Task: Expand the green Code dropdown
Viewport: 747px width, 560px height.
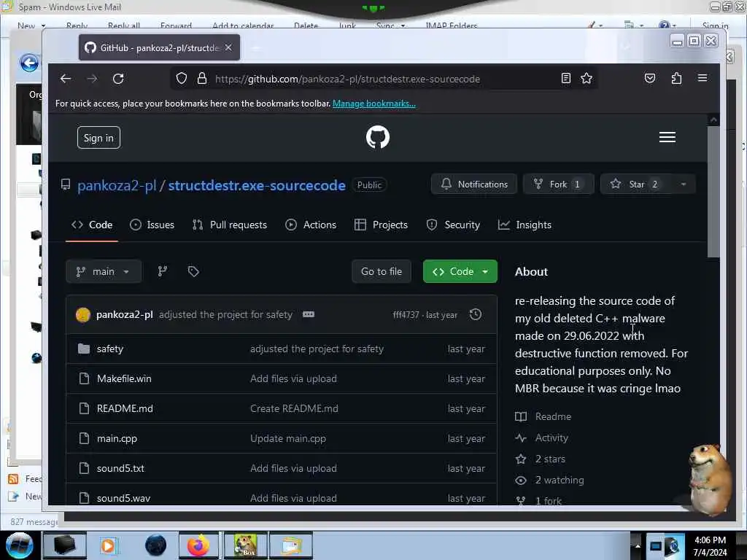Action: click(460, 271)
